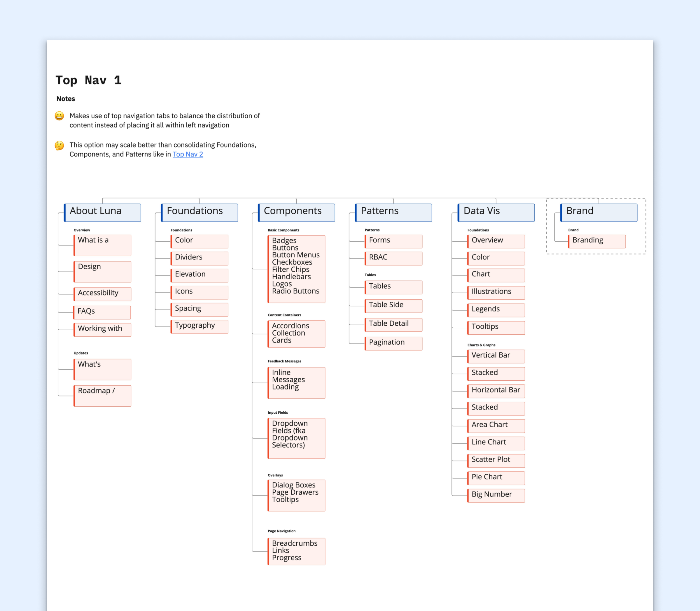The height and width of the screenshot is (611, 700).
Task: Click the smiling emoji icon in notes
Action: point(60,116)
